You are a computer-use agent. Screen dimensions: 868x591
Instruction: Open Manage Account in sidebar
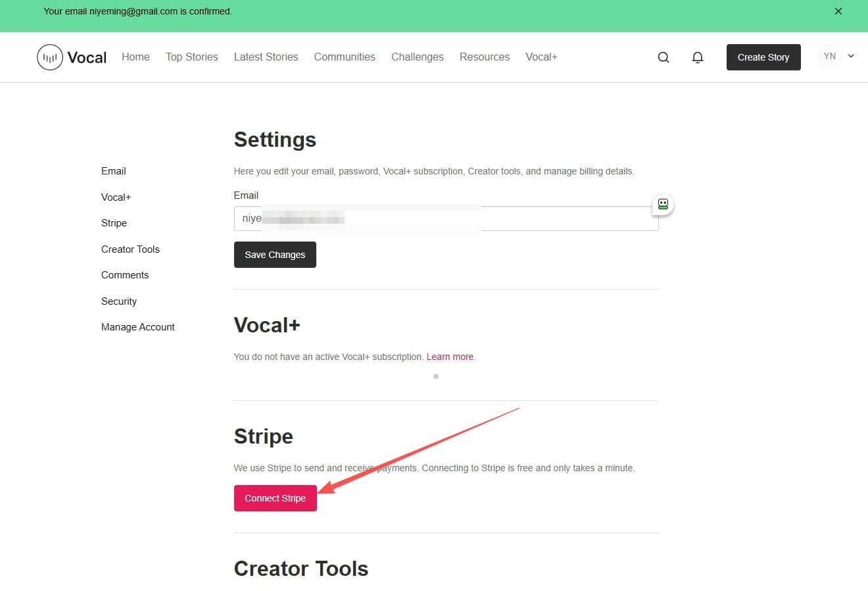138,327
